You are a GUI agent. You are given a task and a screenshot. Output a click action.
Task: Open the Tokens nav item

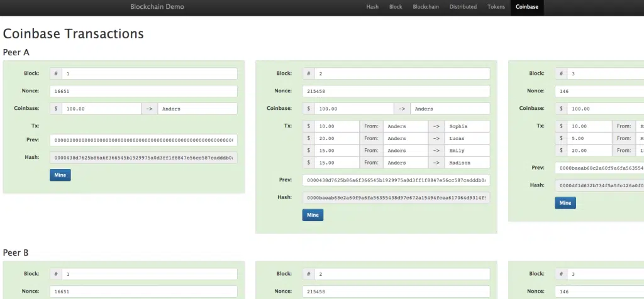tap(496, 7)
